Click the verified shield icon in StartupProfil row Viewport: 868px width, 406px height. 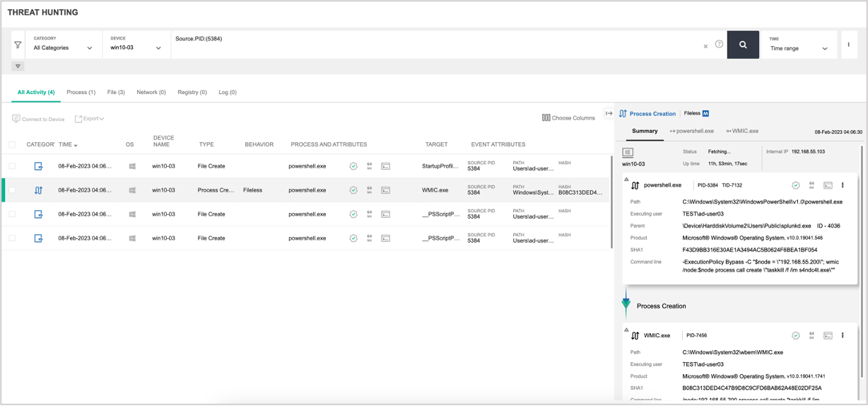tap(353, 166)
